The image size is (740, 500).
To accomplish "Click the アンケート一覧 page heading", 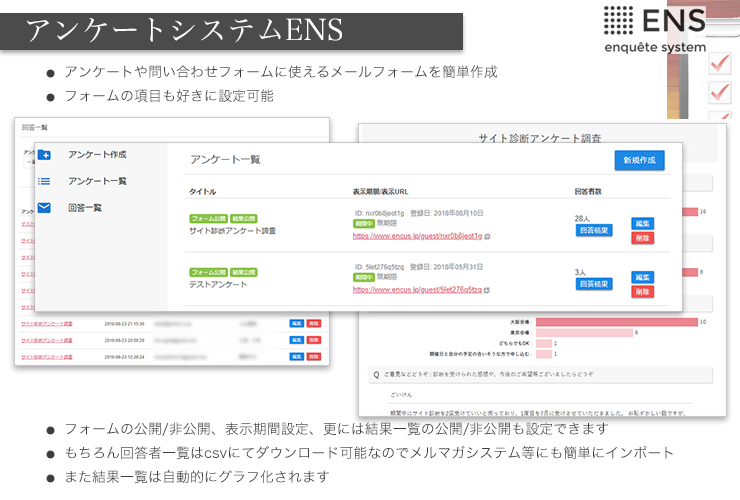I will [225, 160].
